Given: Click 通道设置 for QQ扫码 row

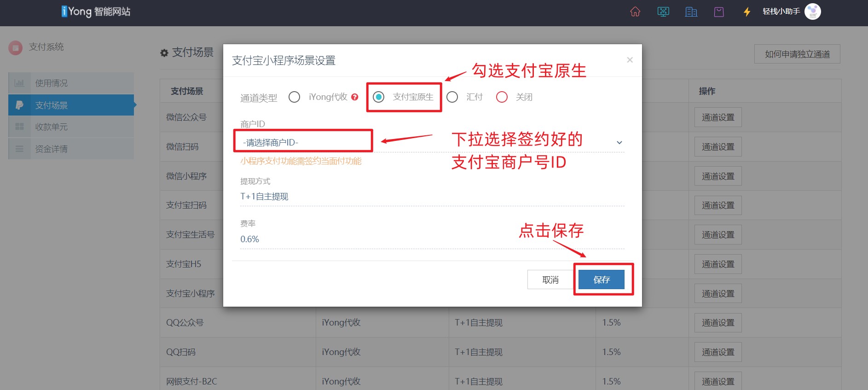Looking at the screenshot, I should point(718,352).
